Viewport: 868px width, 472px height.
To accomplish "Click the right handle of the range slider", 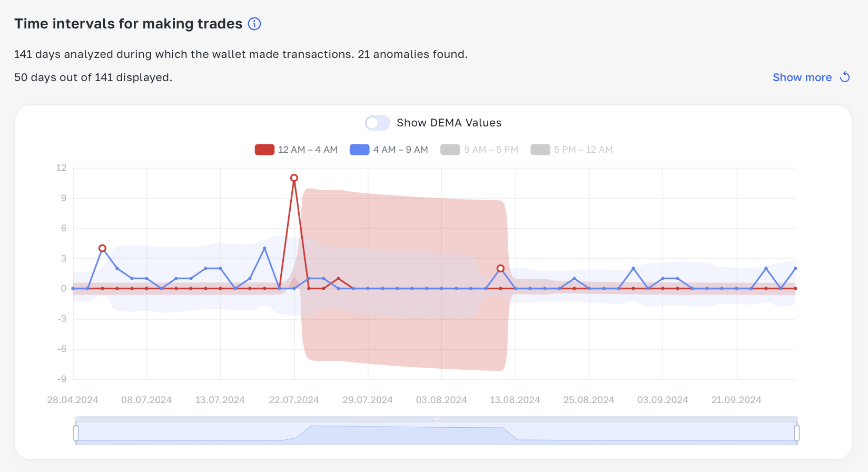I will (x=797, y=433).
